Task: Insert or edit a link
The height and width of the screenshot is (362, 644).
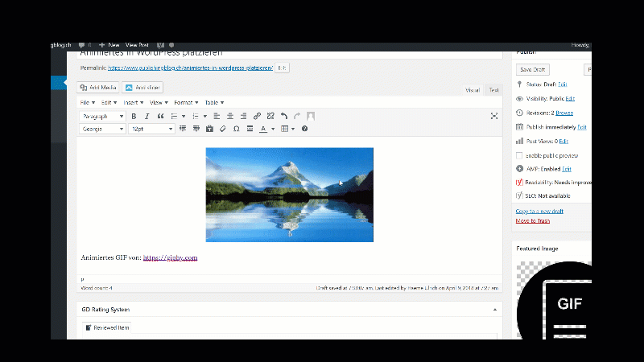Action: coord(257,116)
